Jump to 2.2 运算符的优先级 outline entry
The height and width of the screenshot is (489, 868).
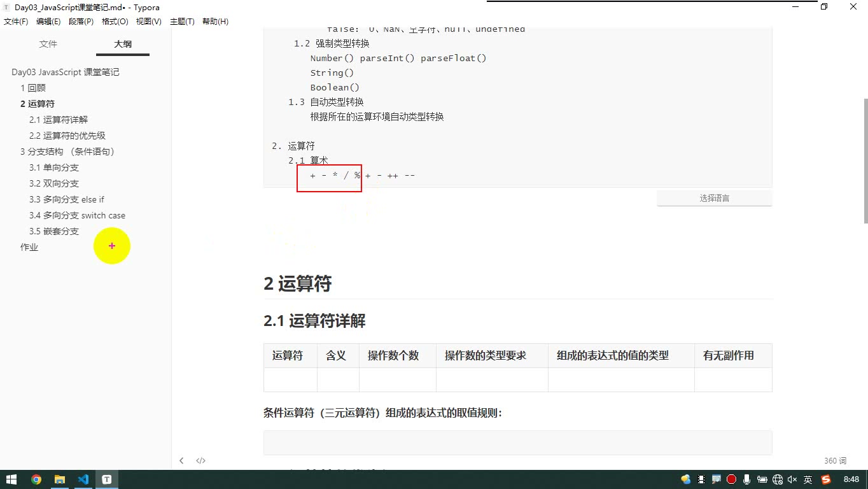tap(67, 136)
